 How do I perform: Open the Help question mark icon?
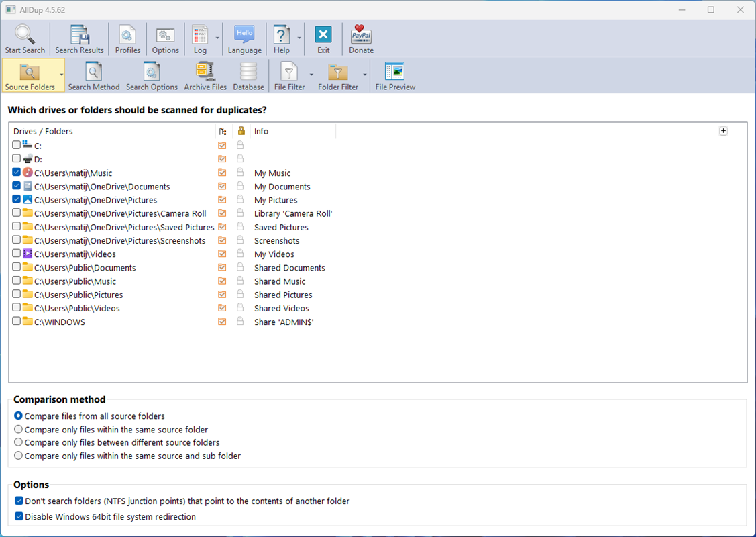click(282, 35)
